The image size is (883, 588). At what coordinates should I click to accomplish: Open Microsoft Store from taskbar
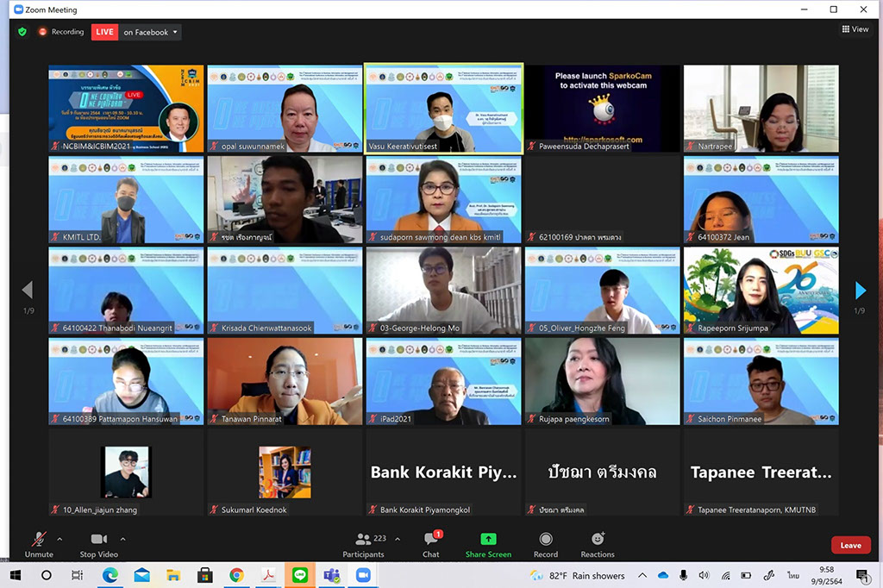pos(205,575)
